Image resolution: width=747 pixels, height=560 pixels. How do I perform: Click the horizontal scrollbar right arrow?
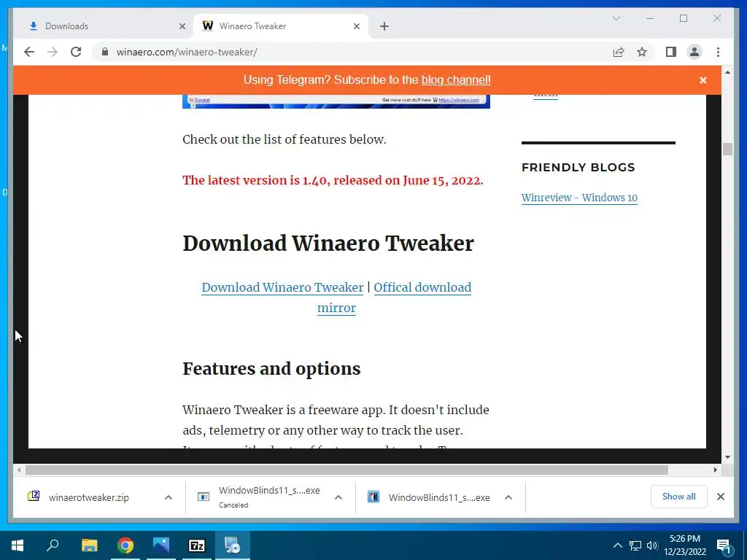coord(715,470)
